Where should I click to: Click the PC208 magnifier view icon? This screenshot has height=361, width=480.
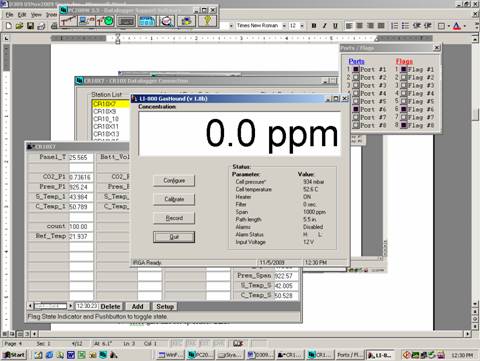coord(167,21)
